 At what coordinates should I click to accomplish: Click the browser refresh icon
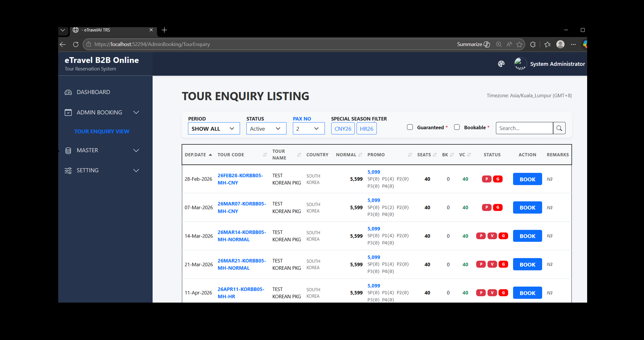(x=76, y=44)
